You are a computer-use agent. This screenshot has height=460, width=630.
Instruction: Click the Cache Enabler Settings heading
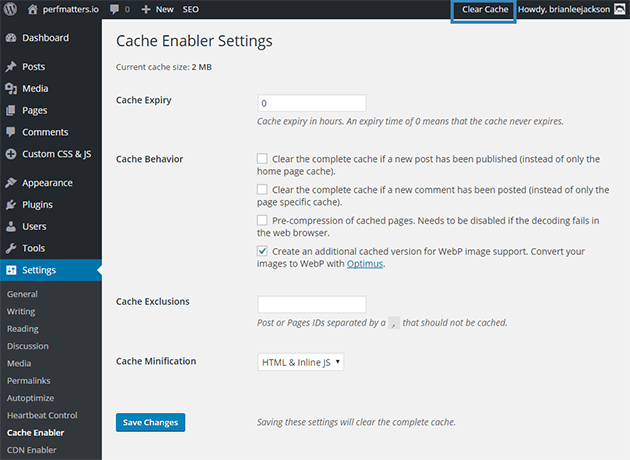point(194,41)
